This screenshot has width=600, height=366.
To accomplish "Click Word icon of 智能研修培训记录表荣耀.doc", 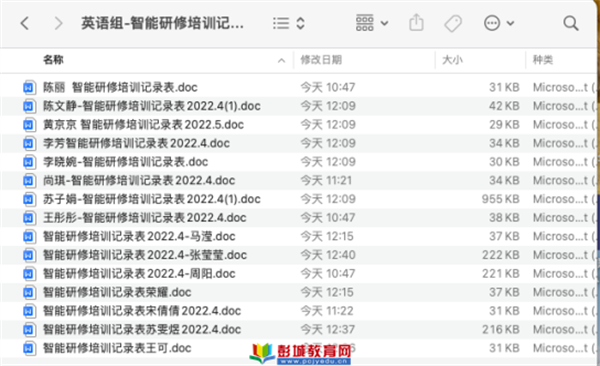I will pos(29,292).
